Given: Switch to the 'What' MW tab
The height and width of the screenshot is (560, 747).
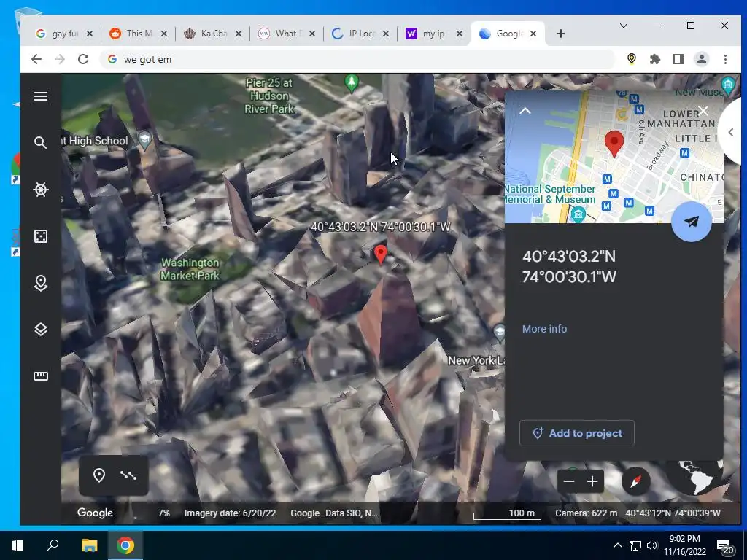Looking at the screenshot, I should [282, 34].
